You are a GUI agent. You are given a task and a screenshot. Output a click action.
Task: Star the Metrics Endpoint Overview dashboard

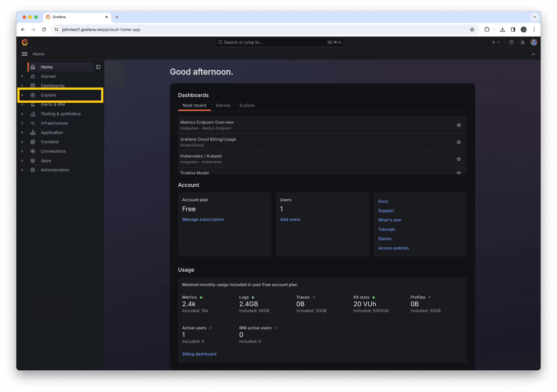(x=459, y=125)
